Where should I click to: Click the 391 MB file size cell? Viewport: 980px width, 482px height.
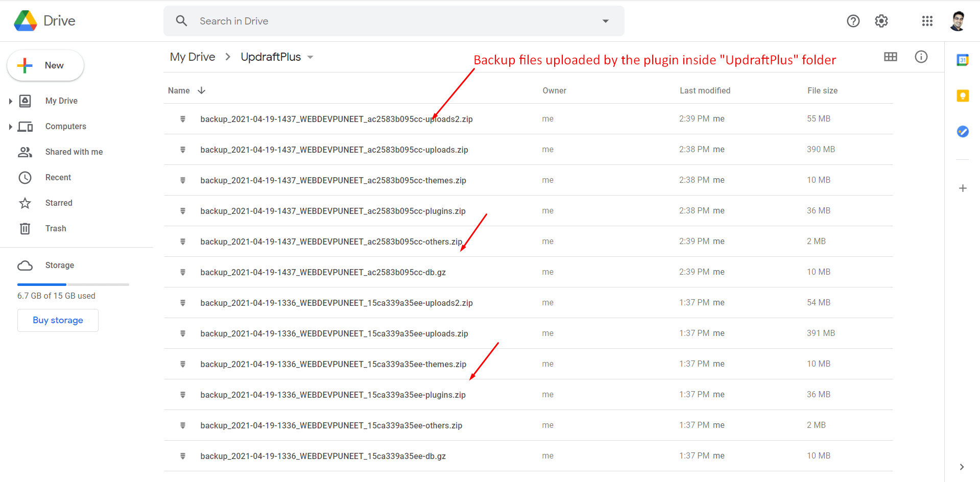point(821,333)
